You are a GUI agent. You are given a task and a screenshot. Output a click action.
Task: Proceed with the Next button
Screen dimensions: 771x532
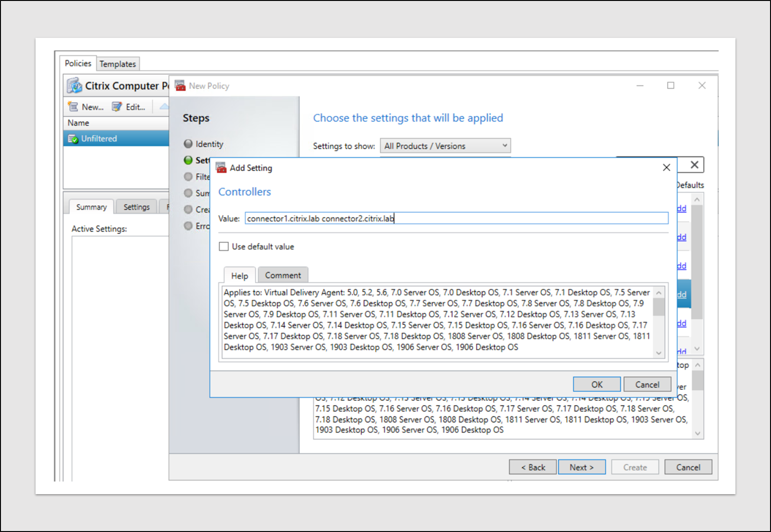[581, 467]
